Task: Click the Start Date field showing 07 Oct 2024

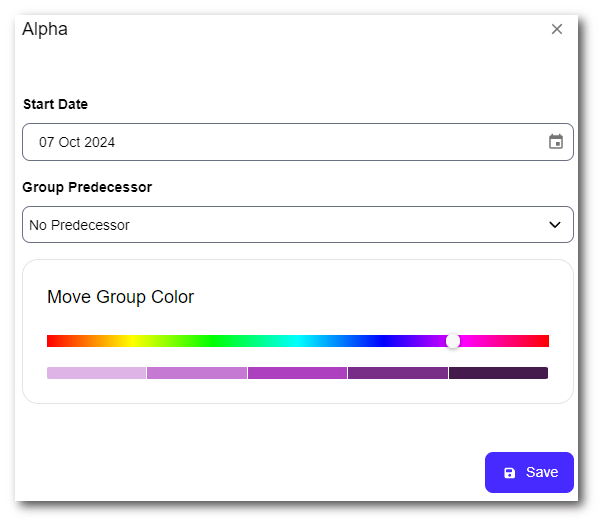Action: pyautogui.click(x=280, y=142)
